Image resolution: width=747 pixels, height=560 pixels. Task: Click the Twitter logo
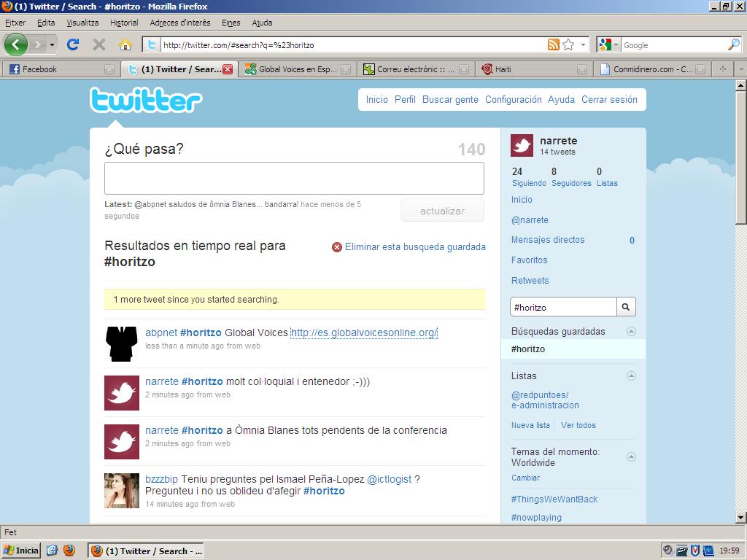[x=146, y=100]
